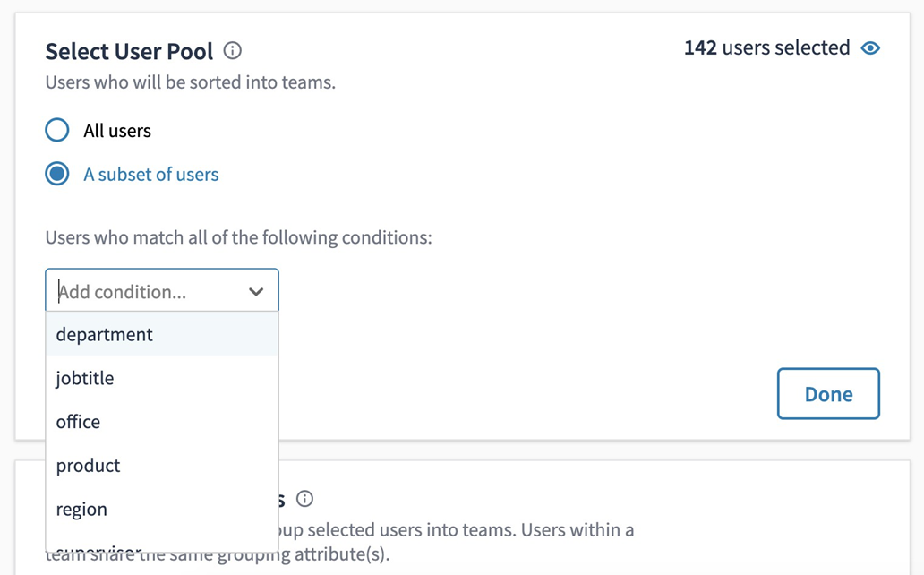Collapse the Add condition dropdown using its chevron
The width and height of the screenshot is (924, 575).
pos(256,292)
